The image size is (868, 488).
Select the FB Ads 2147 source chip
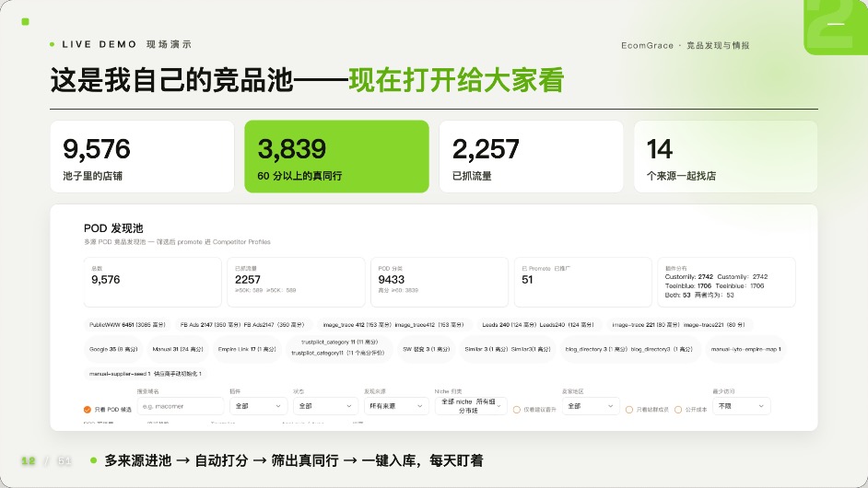[x=242, y=325]
